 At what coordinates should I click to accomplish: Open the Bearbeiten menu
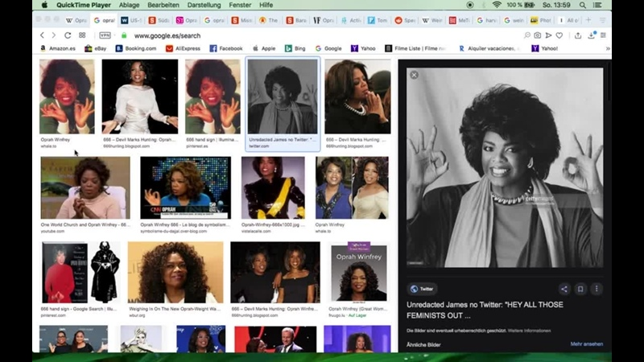point(163,5)
